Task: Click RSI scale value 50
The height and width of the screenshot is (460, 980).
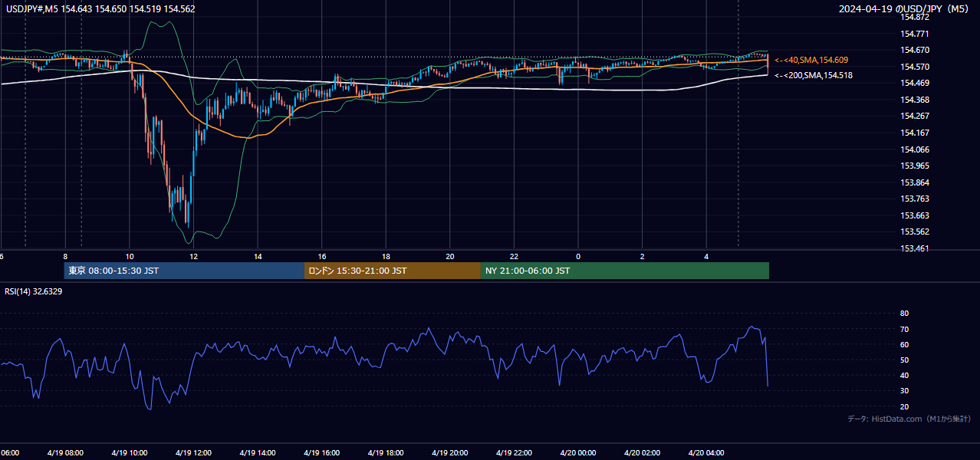Action: pos(904,360)
